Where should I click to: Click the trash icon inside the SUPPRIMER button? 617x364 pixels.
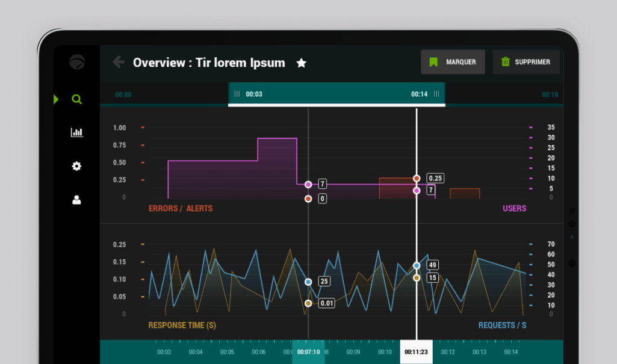(504, 61)
